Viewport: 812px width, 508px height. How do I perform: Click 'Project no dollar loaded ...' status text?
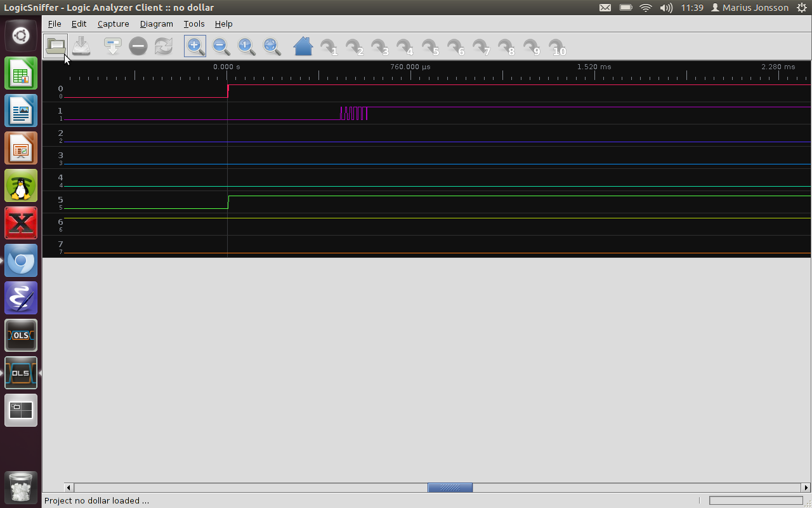pos(96,500)
